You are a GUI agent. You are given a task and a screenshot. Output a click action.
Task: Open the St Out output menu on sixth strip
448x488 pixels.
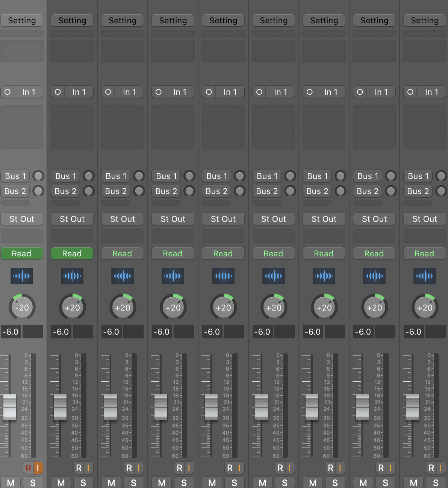[274, 219]
